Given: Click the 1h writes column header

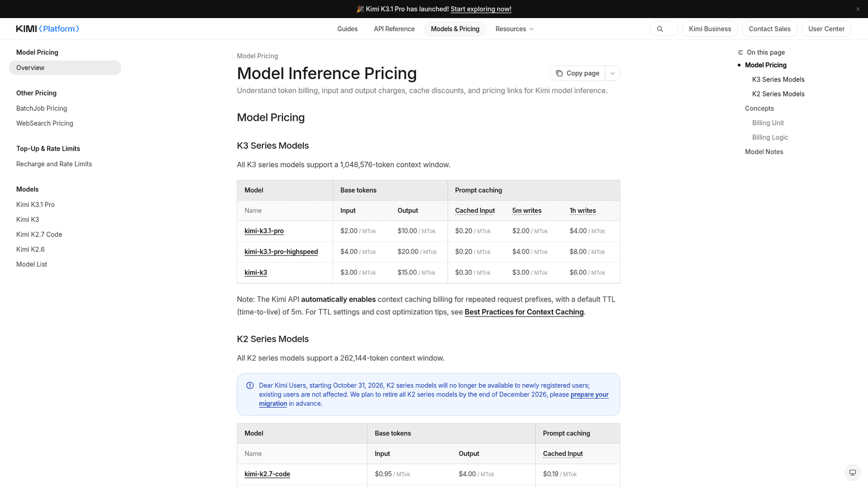Looking at the screenshot, I should 582,211.
